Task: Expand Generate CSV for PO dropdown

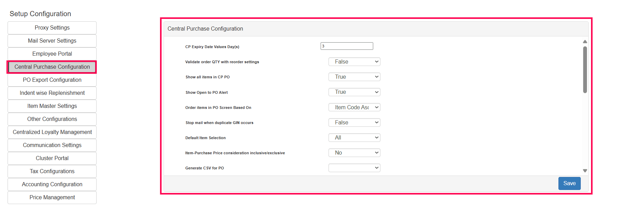Action: coord(354,168)
